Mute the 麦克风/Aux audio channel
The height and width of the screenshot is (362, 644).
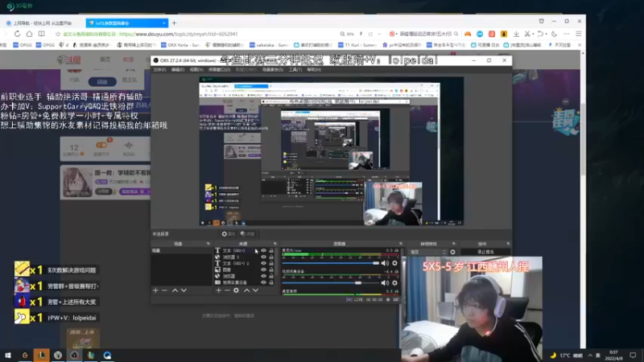tap(385, 263)
